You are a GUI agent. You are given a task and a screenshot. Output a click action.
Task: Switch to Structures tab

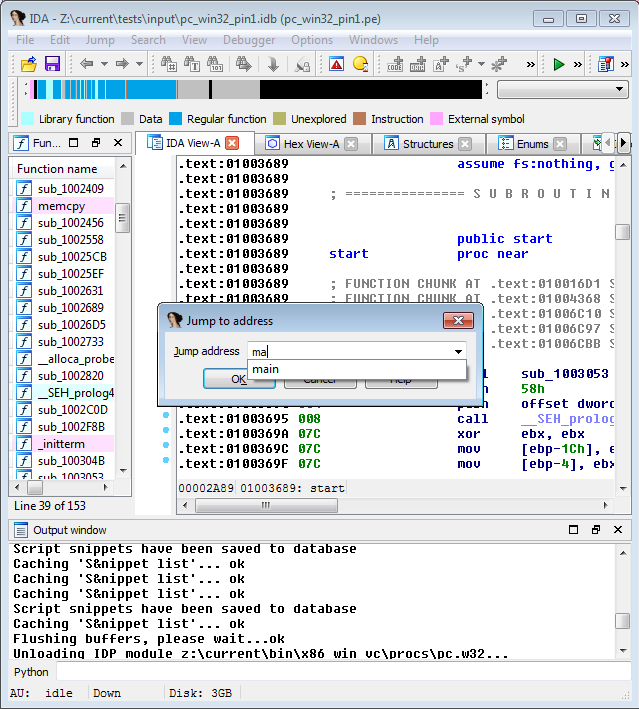[427, 144]
